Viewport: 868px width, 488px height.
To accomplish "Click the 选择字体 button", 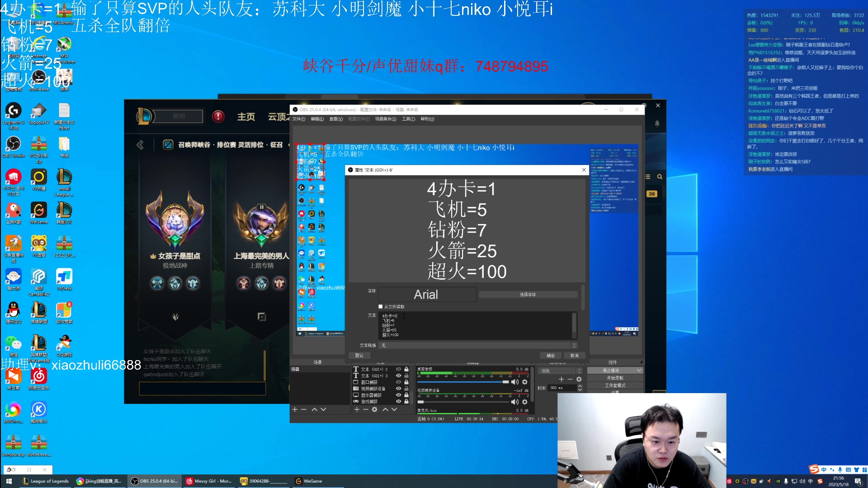I will click(x=528, y=294).
